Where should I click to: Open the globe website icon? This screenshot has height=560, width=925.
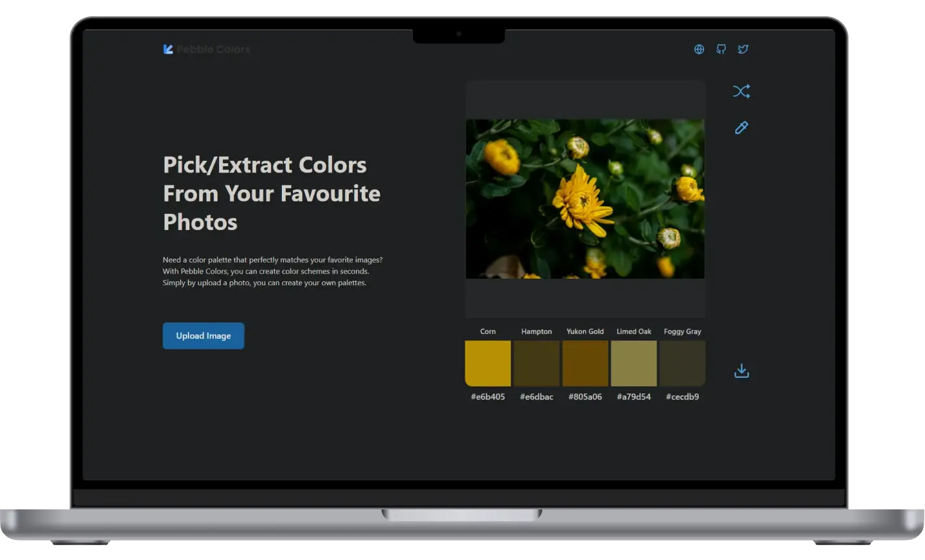point(699,49)
